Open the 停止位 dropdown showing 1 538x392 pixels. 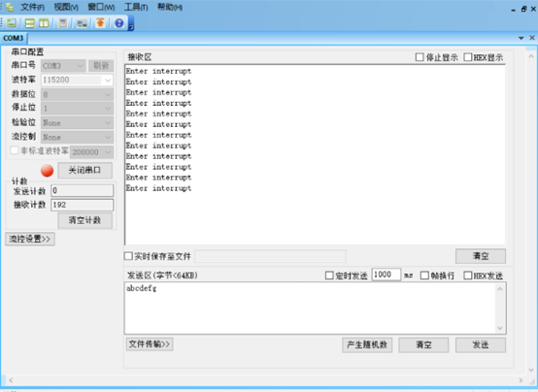[77, 109]
